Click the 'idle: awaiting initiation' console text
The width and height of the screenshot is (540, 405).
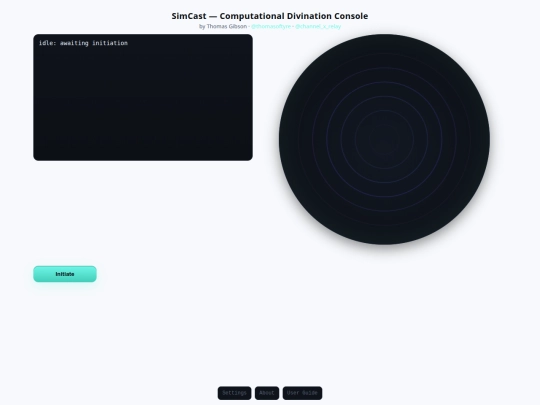tap(83, 43)
